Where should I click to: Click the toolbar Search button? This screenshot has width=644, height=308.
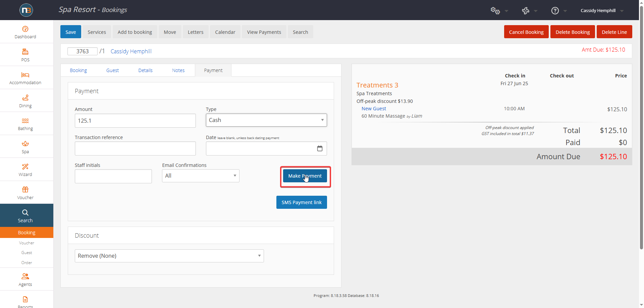tap(301, 32)
